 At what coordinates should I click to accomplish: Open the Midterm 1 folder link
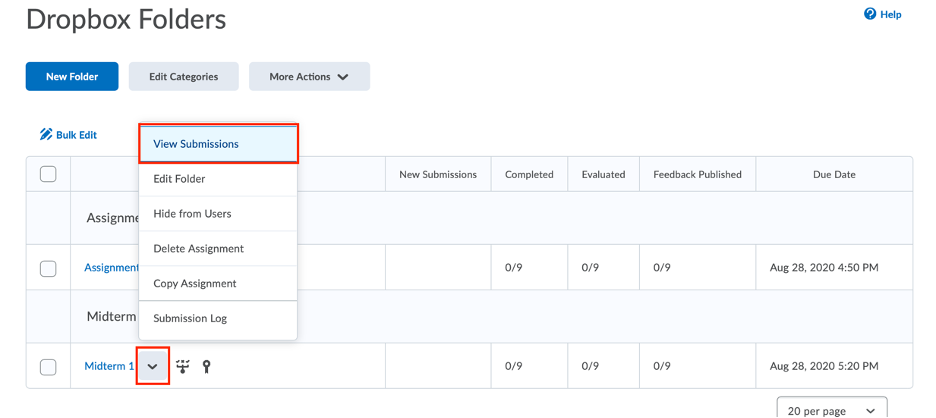tap(109, 366)
